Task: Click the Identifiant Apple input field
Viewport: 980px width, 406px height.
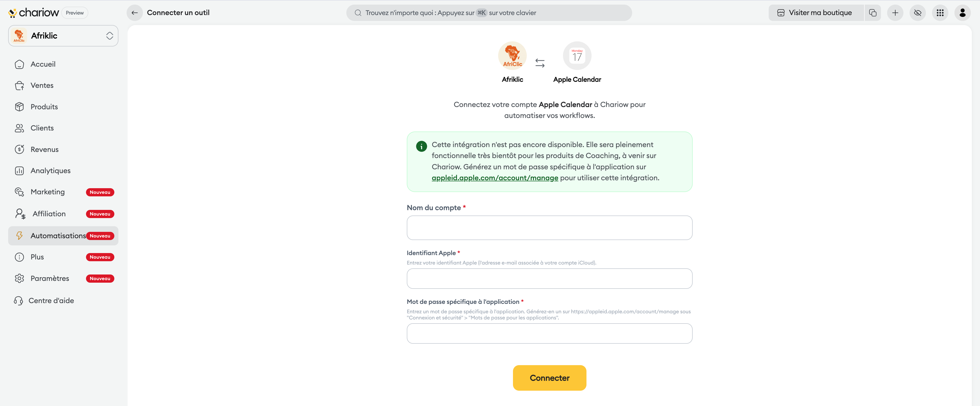Action: click(549, 279)
